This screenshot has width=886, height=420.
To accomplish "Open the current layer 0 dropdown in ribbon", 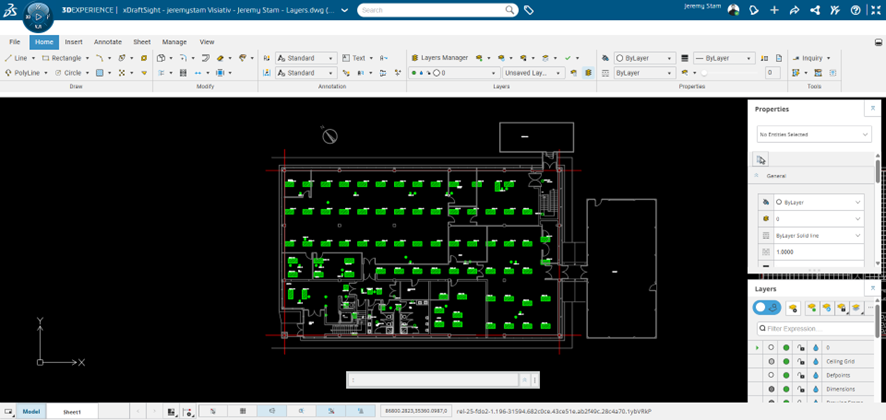I will click(x=454, y=72).
